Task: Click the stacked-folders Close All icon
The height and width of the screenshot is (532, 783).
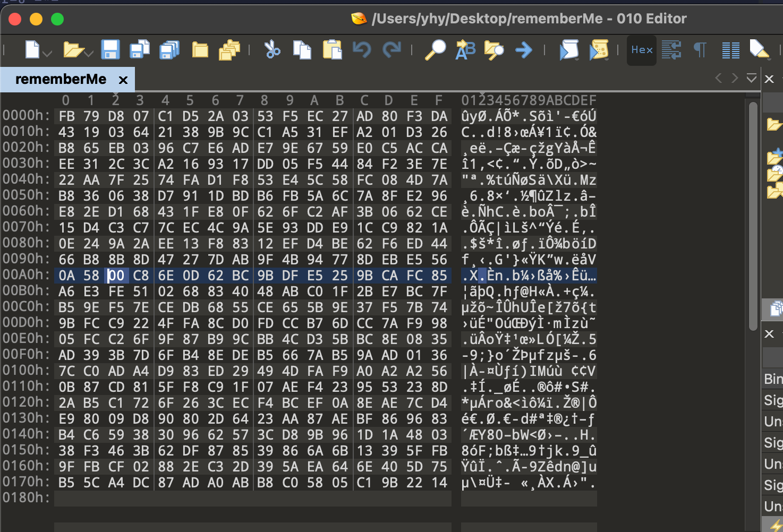Action: pyautogui.click(x=229, y=50)
